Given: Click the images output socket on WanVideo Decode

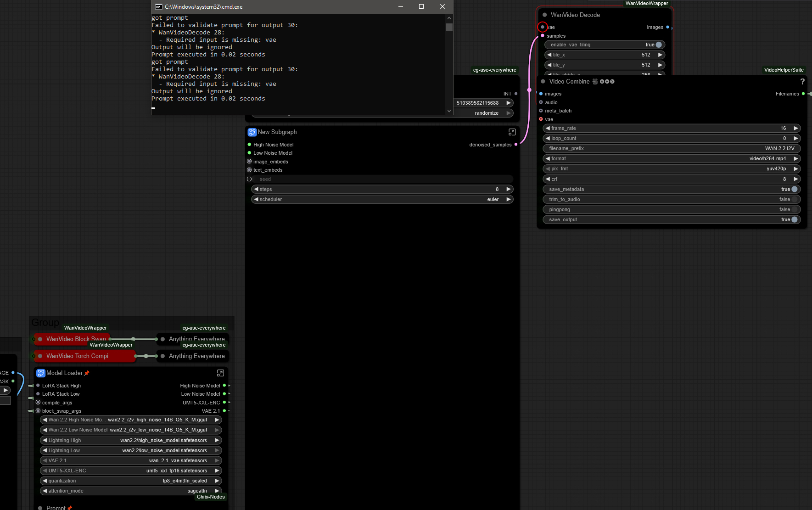Looking at the screenshot, I should coord(667,27).
